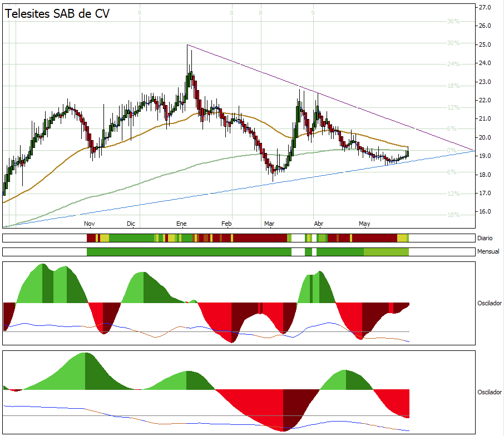Click the 24.0 price axis label
The image size is (504, 436).
click(x=485, y=63)
